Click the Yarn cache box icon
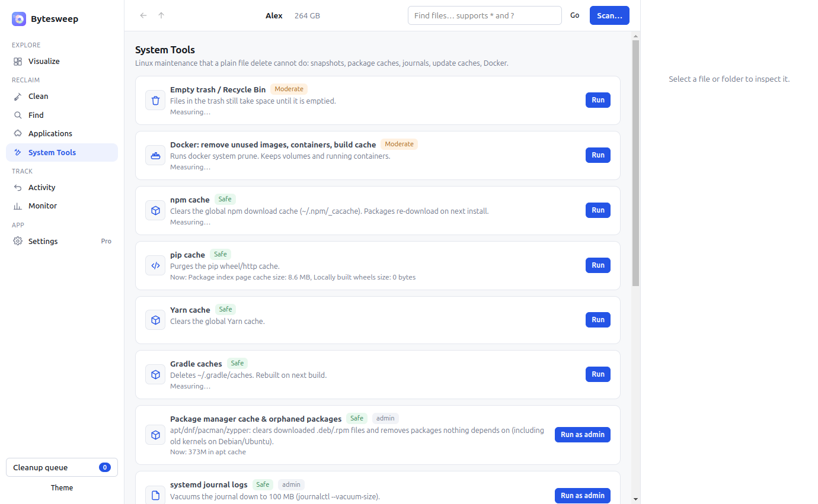The height and width of the screenshot is (504, 818). pyautogui.click(x=155, y=320)
